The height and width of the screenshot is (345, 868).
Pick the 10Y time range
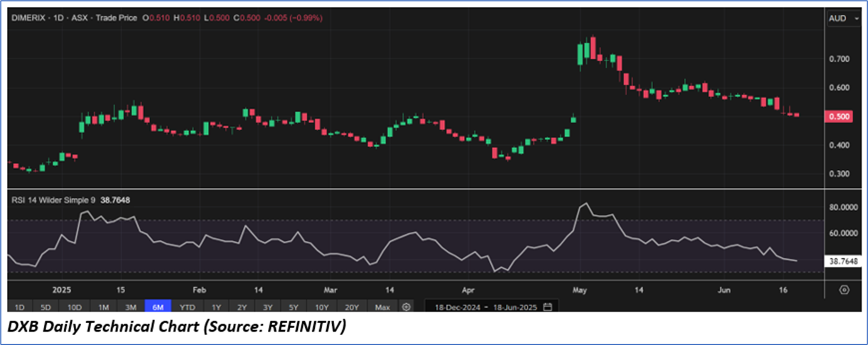click(322, 307)
